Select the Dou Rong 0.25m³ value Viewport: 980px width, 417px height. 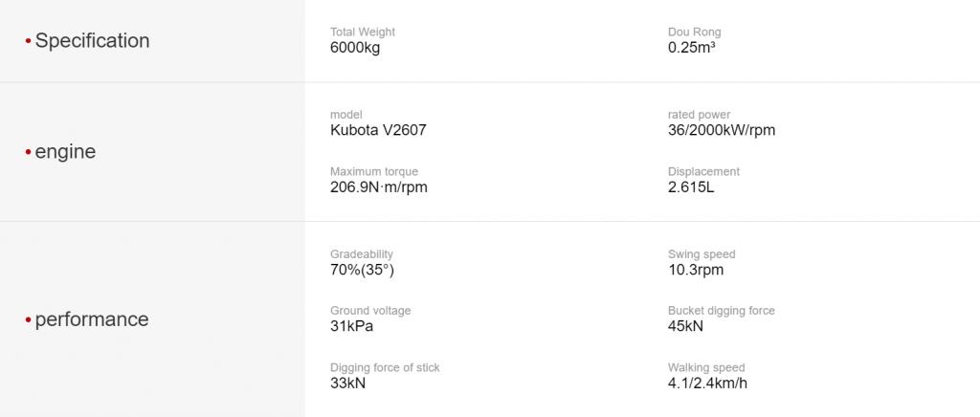[x=691, y=48]
